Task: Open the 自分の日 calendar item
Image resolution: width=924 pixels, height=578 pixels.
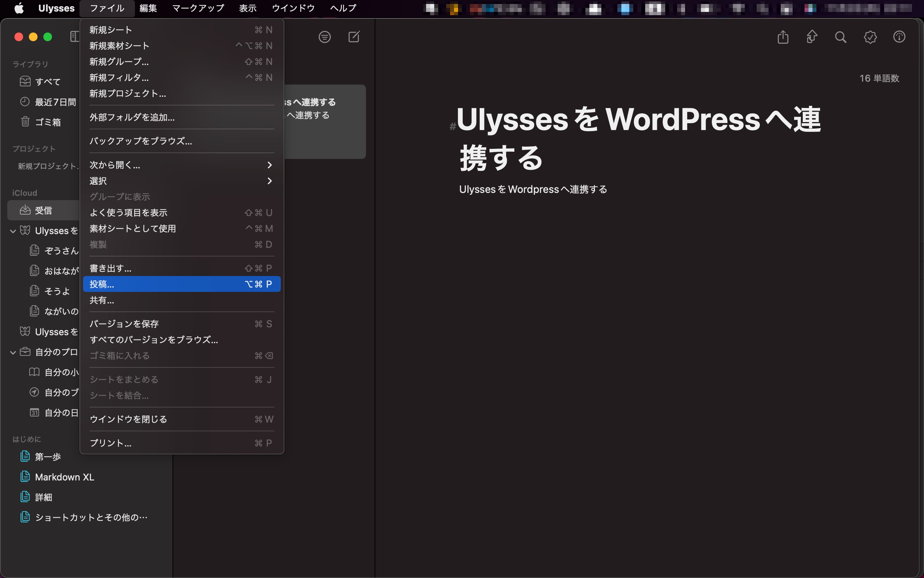Action: point(54,413)
